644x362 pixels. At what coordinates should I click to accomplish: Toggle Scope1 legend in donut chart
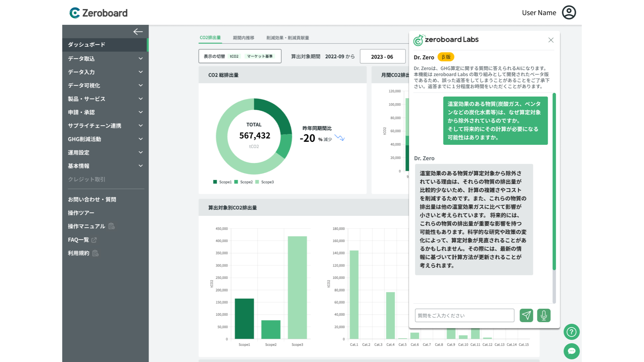coord(222,182)
